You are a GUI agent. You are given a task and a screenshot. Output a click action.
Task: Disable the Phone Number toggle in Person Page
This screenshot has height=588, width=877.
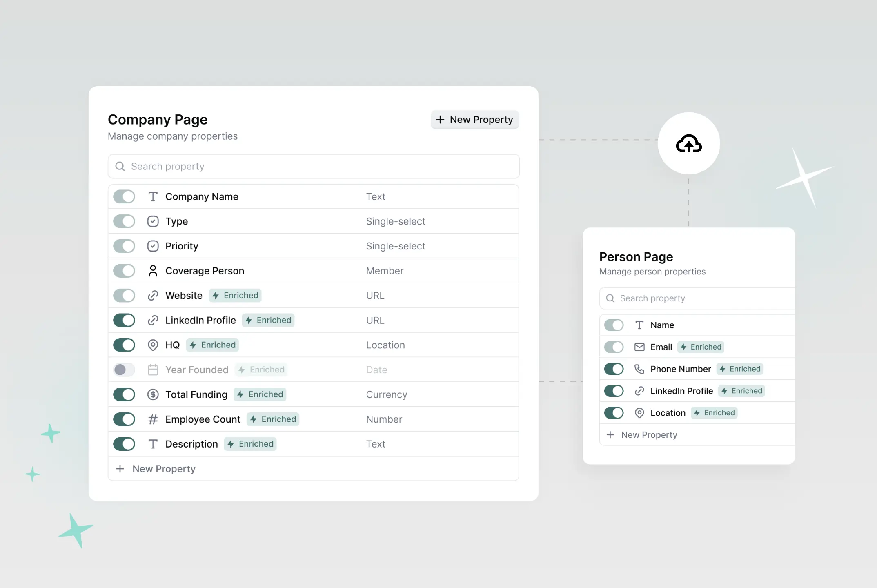pyautogui.click(x=614, y=369)
